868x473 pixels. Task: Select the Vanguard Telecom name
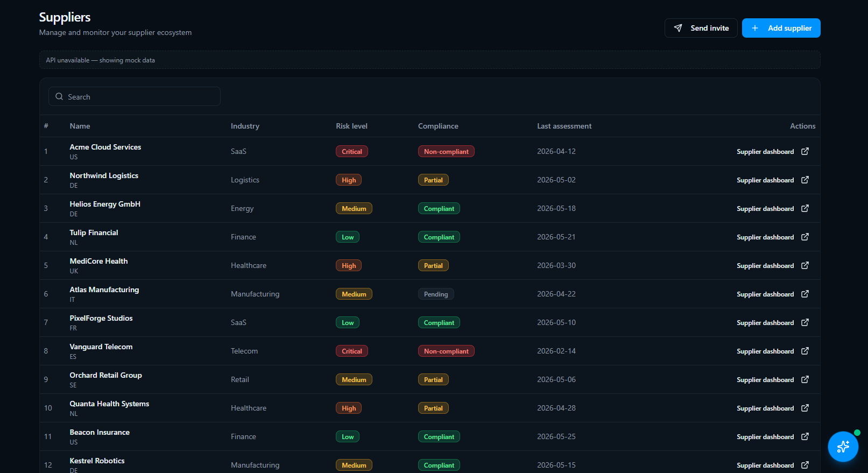[x=101, y=347]
